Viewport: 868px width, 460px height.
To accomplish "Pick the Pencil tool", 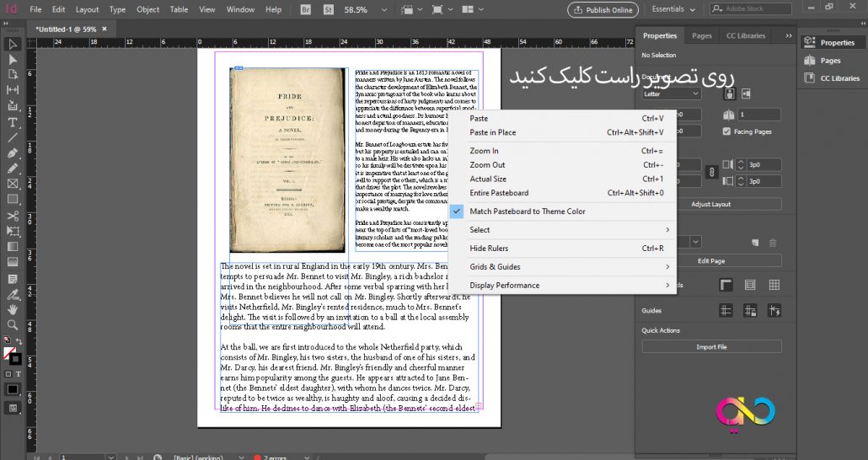I will tap(13, 168).
